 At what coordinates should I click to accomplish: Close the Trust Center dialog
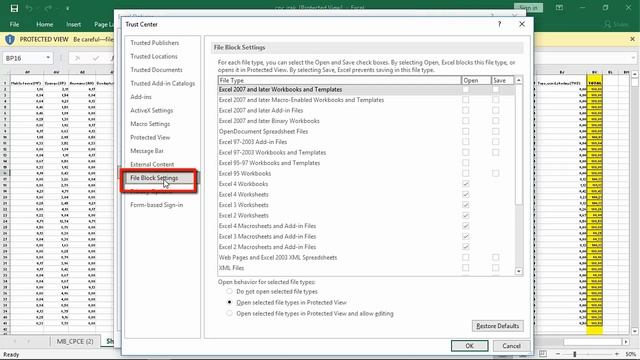[522, 24]
